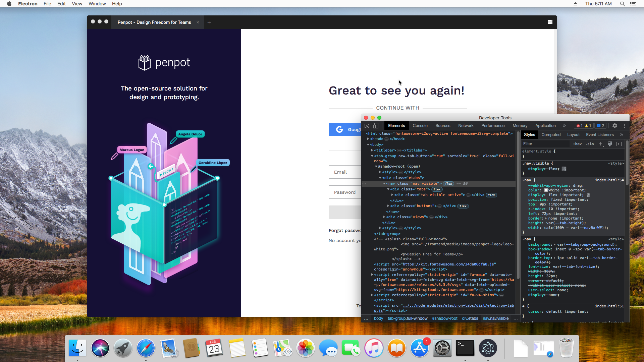This screenshot has width=644, height=362.
Task: Open the index.html:54 source link
Action: pos(609,180)
